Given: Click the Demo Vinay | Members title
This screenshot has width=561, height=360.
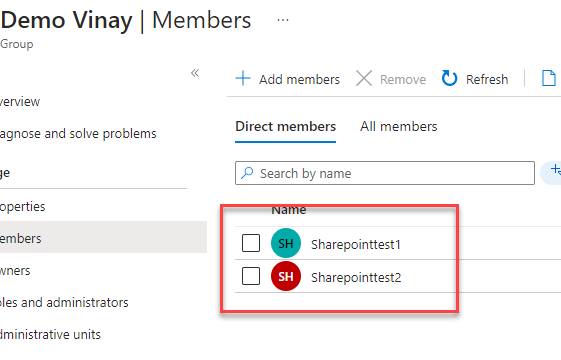Looking at the screenshot, I should pos(126,20).
